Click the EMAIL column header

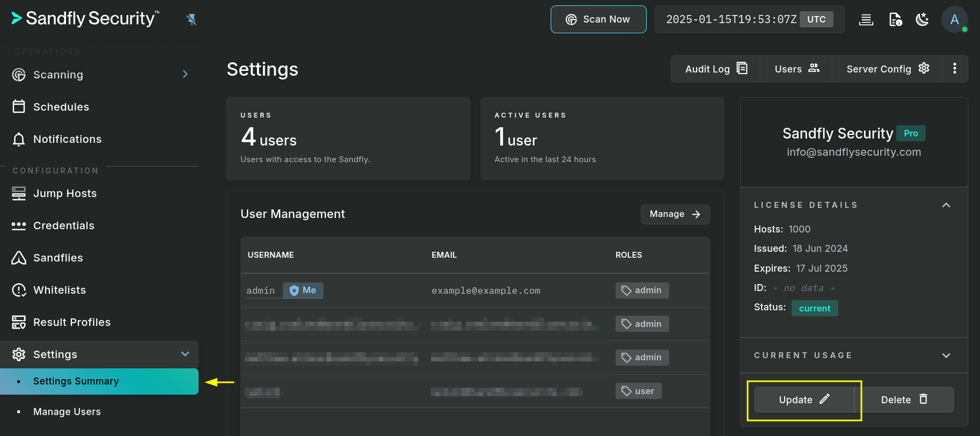(444, 255)
